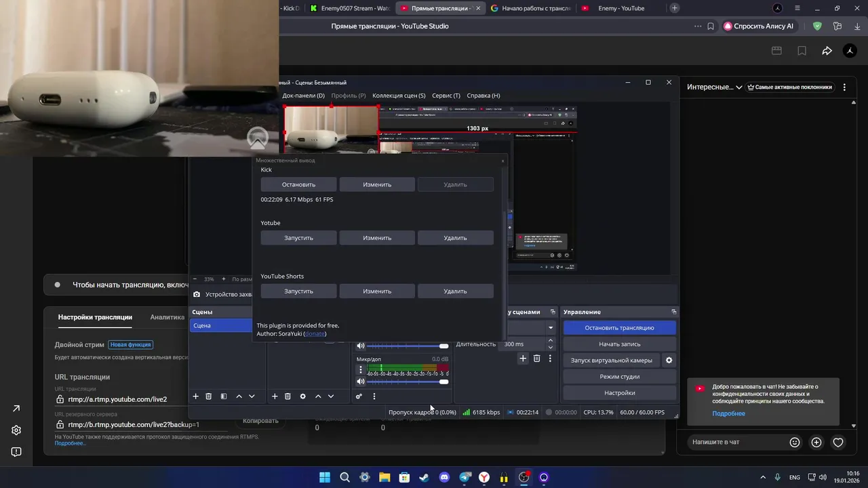Open Telegram from the taskbar
Image resolution: width=868 pixels, height=488 pixels.
(x=465, y=477)
